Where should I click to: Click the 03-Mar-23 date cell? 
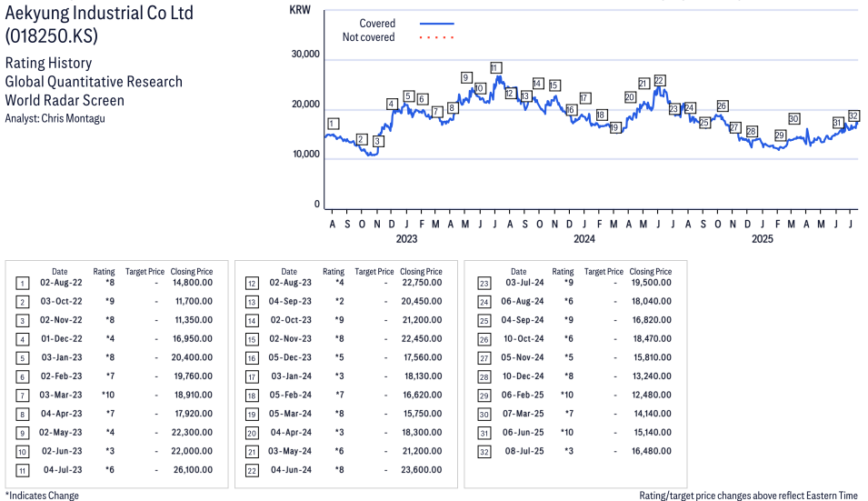click(60, 395)
